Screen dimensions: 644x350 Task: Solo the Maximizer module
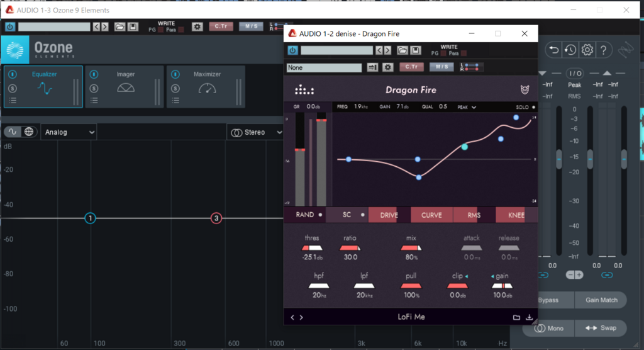(x=175, y=88)
